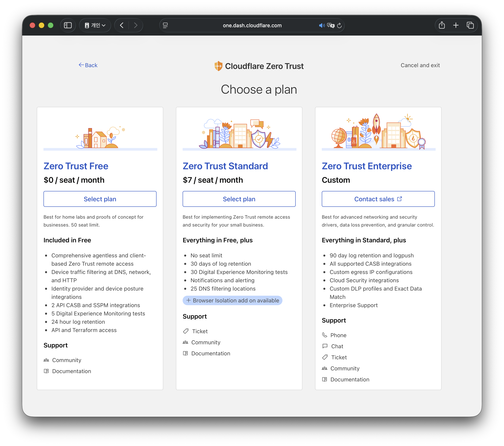
Task: Click the Back link
Action: [88, 65]
